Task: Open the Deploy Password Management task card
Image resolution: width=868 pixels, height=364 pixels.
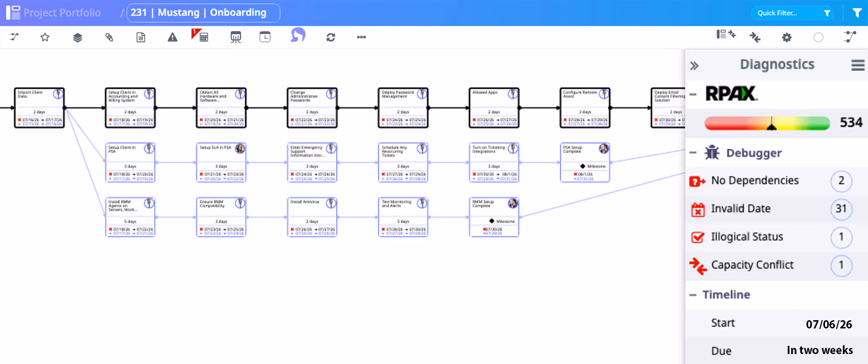Action: point(403,108)
